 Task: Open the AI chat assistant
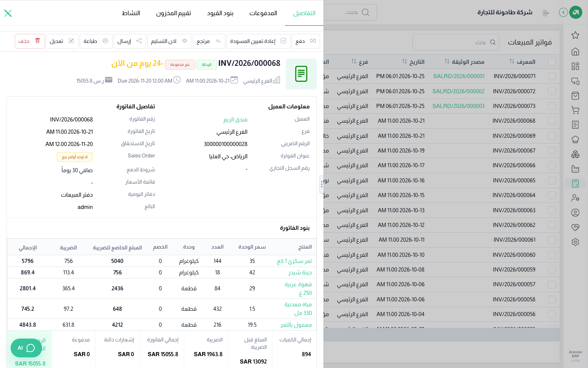click(26, 348)
